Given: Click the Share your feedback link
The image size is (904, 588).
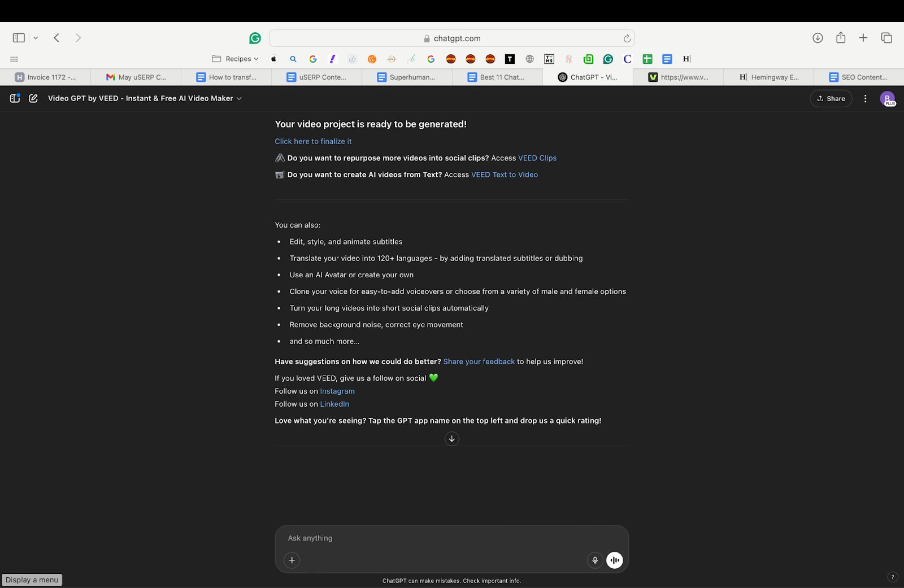Looking at the screenshot, I should click(479, 361).
